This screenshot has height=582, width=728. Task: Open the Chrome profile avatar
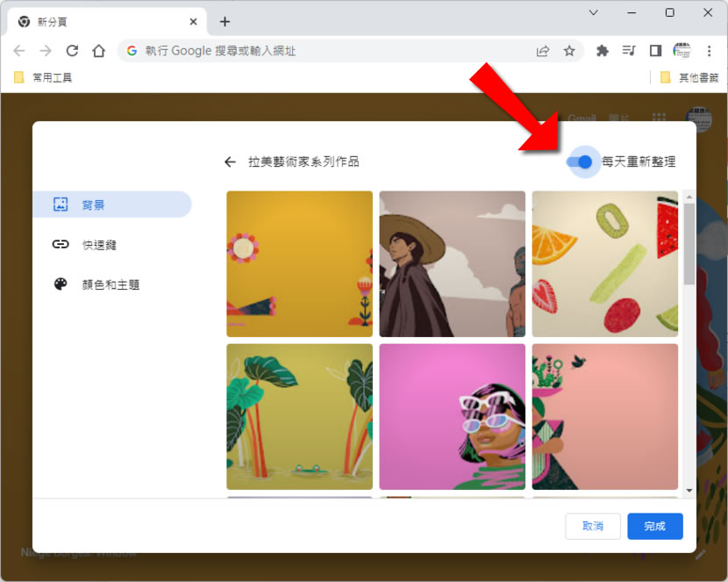[682, 51]
